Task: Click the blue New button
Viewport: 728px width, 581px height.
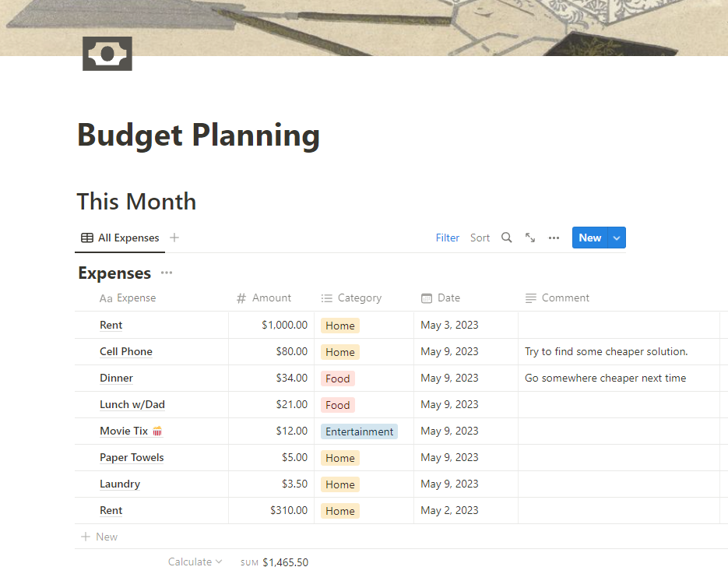Action: (x=589, y=238)
